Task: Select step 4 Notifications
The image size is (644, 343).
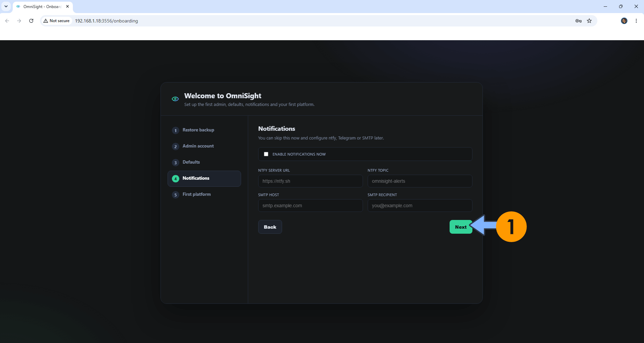Action: point(204,178)
